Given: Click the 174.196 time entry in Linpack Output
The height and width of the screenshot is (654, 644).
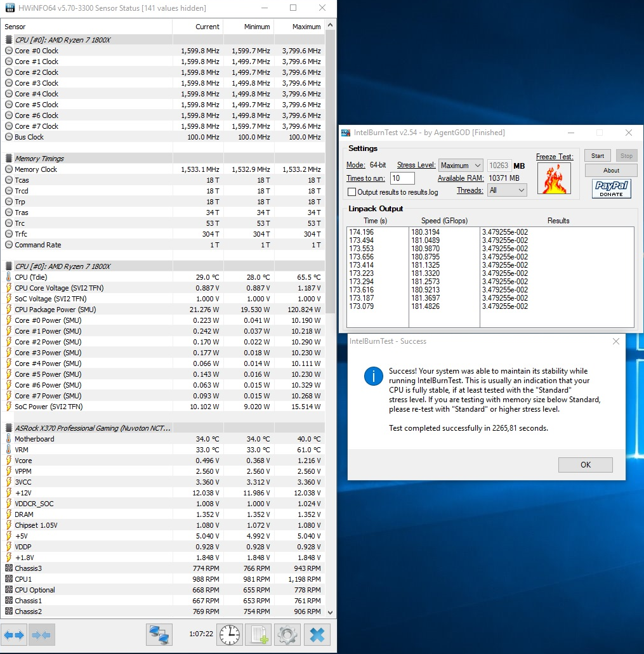Looking at the screenshot, I should pos(361,232).
